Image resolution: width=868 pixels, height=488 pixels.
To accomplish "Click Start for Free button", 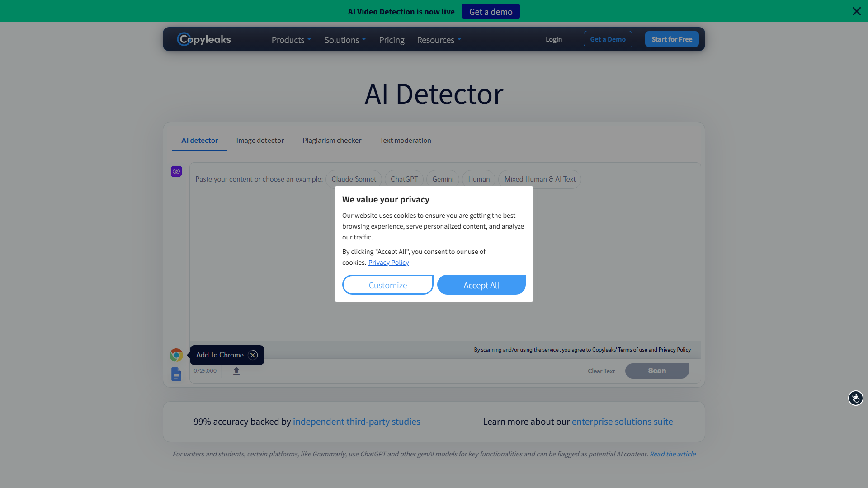I will click(672, 39).
